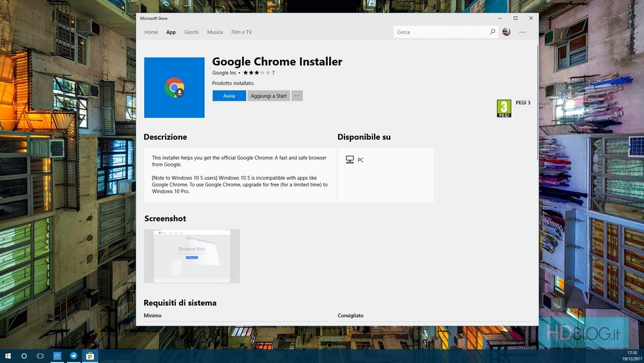The width and height of the screenshot is (644, 363).
Task: Click the 'PC' label text
Action: click(x=360, y=160)
